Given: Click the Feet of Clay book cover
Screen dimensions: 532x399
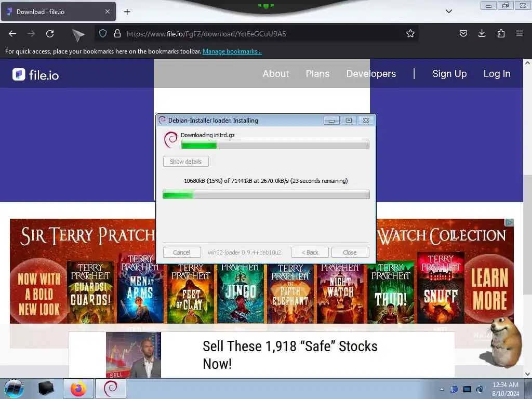Looking at the screenshot, I should coord(191,294).
